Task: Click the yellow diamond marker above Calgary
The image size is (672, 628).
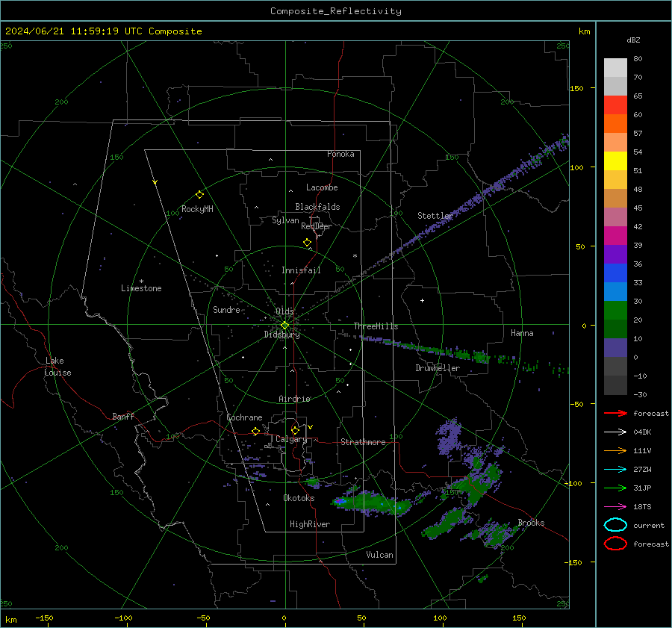Action: click(x=295, y=430)
